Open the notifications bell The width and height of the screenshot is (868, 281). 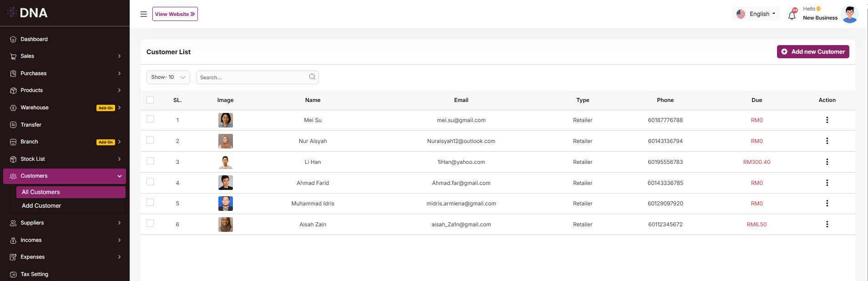792,15
